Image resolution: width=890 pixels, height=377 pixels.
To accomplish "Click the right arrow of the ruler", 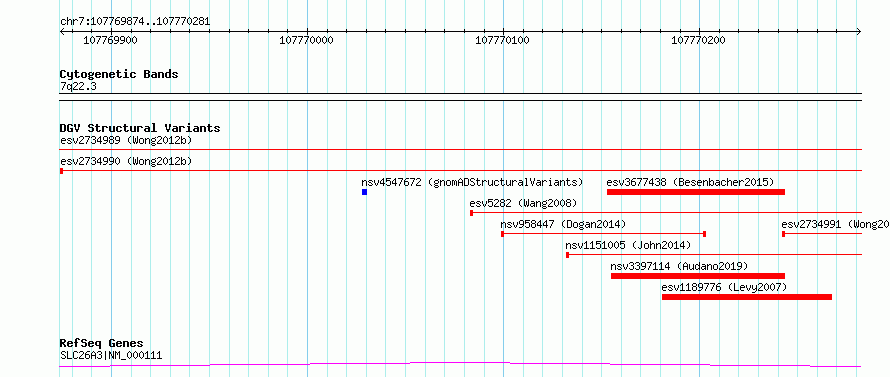I will tap(859, 32).
